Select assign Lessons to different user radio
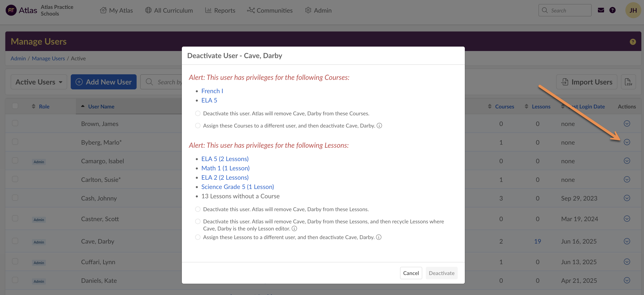The height and width of the screenshot is (295, 644). coord(198,237)
